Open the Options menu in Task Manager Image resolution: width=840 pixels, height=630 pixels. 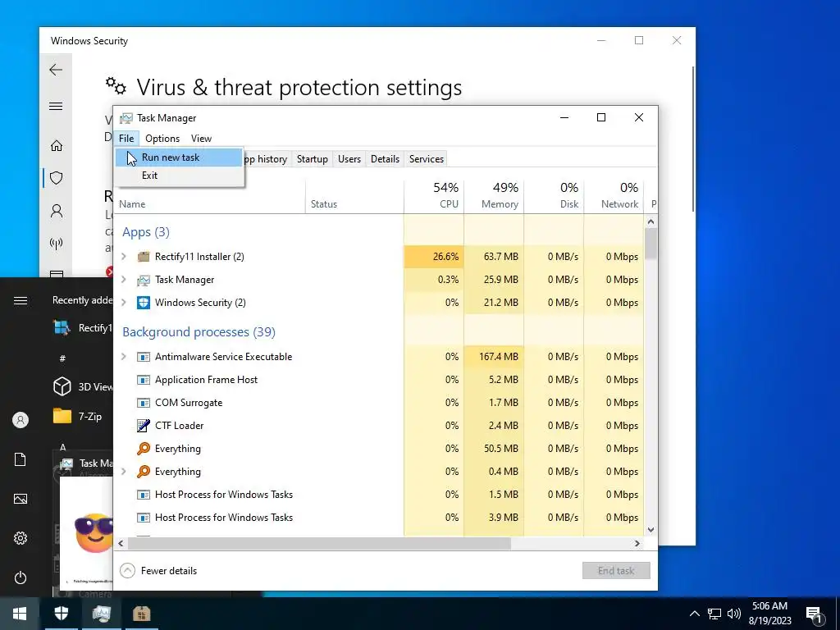(162, 138)
